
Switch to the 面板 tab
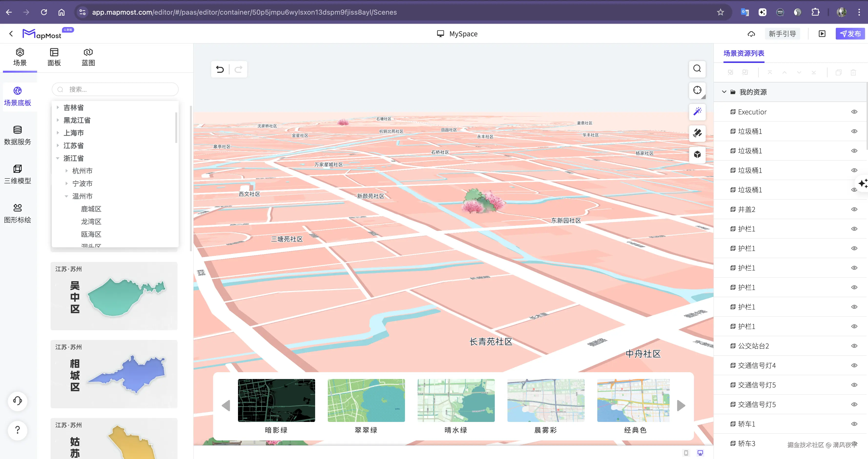coord(54,57)
